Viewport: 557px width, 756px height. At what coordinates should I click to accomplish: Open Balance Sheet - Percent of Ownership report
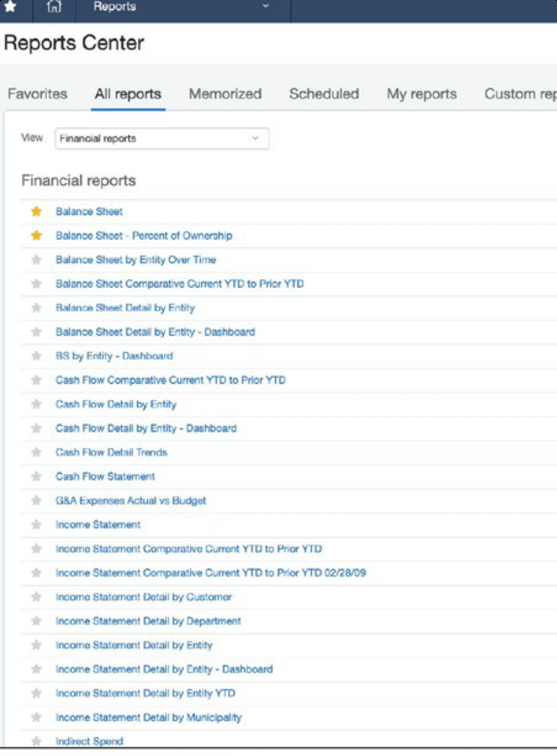pyautogui.click(x=144, y=236)
